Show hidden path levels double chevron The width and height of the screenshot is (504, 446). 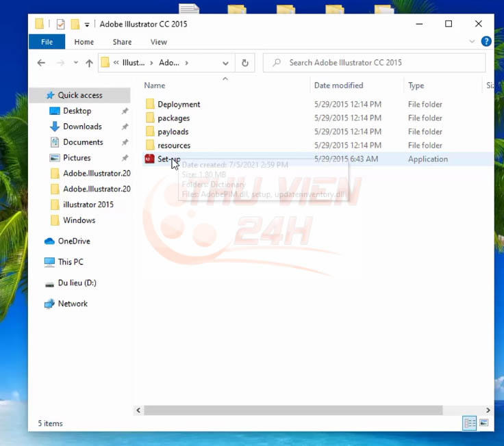point(116,63)
